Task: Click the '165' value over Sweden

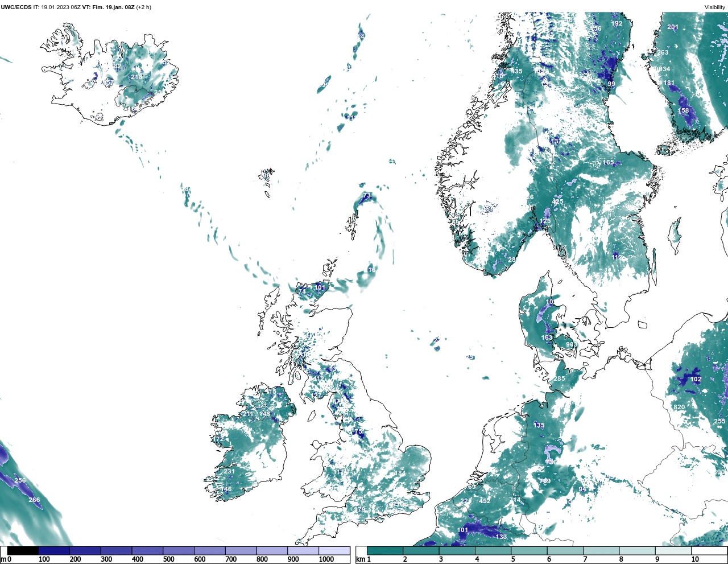Action: [609, 162]
